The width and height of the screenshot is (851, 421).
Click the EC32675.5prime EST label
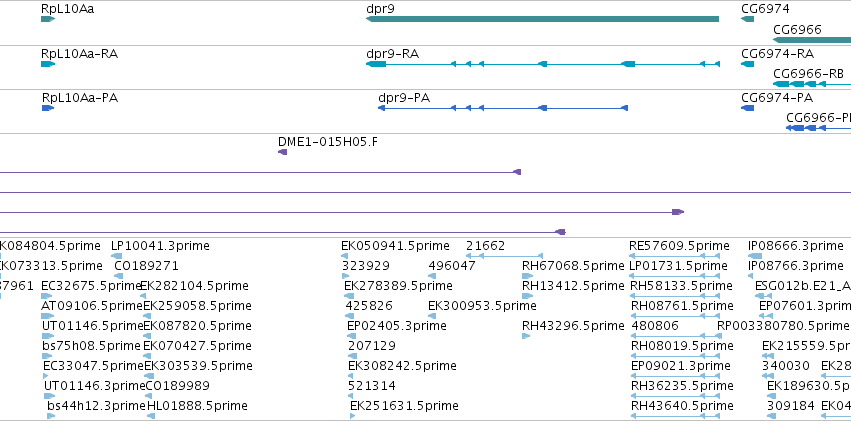[x=91, y=285]
